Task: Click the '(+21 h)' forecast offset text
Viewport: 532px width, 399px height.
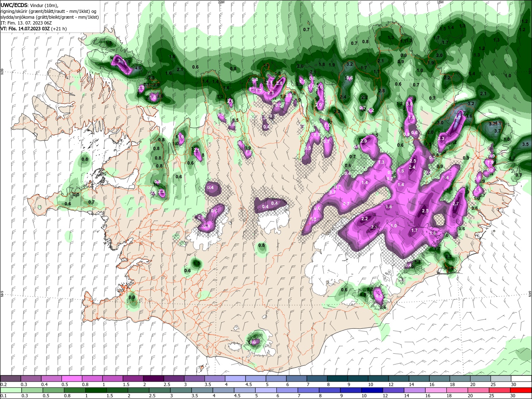Action: (x=59, y=29)
